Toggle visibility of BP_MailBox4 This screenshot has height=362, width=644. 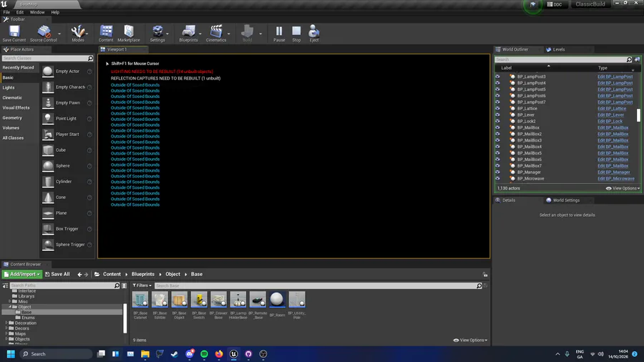pyautogui.click(x=497, y=147)
